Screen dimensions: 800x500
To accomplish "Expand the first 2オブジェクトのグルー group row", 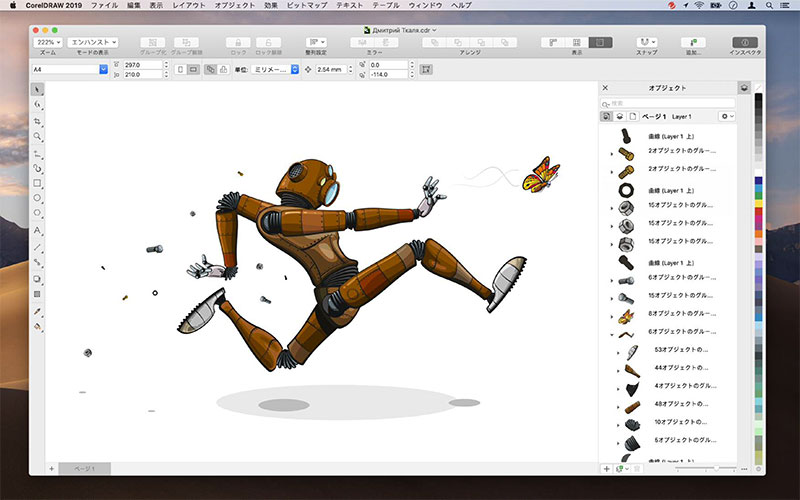I will point(612,154).
